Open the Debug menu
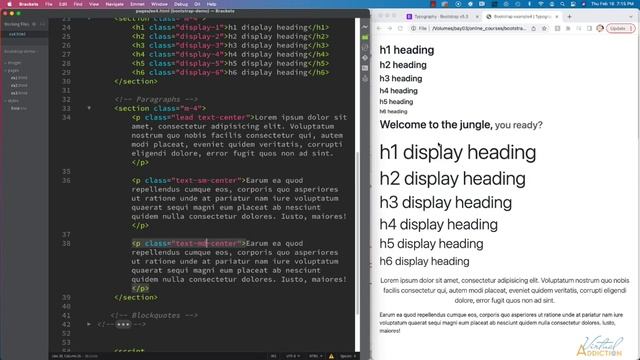The height and width of the screenshot is (360, 640). click(x=181, y=4)
